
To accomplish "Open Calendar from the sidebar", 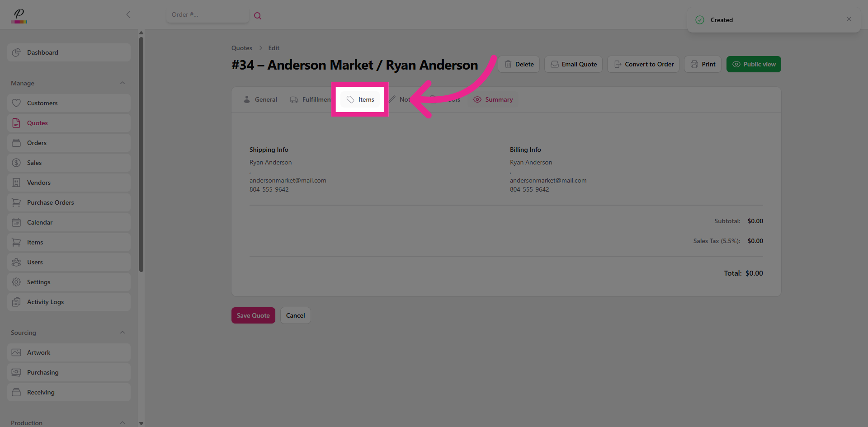I will (40, 222).
